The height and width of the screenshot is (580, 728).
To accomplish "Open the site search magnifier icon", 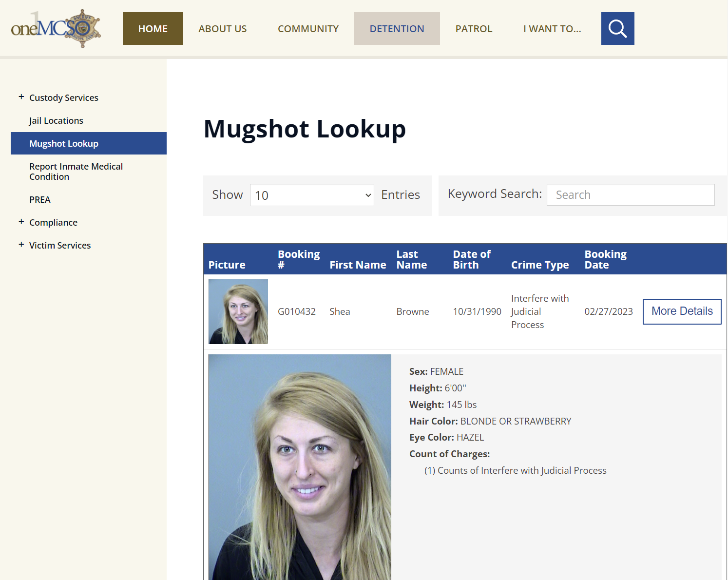I will coord(617,28).
